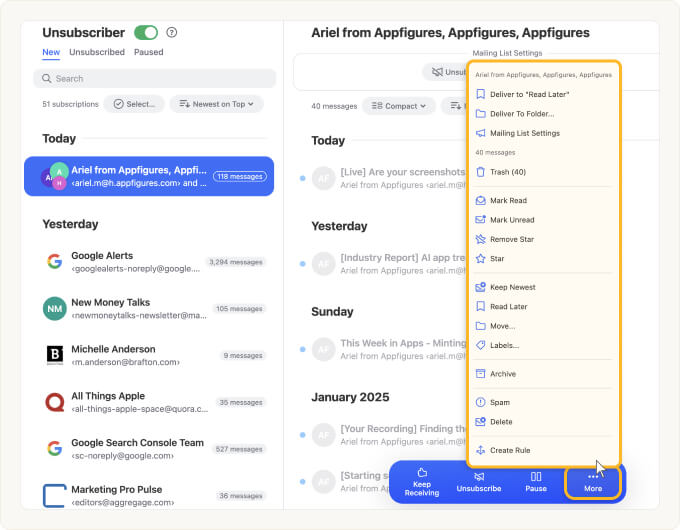Choose Deliver To Folder... menu item
The width and height of the screenshot is (680, 530).
coord(543,114)
